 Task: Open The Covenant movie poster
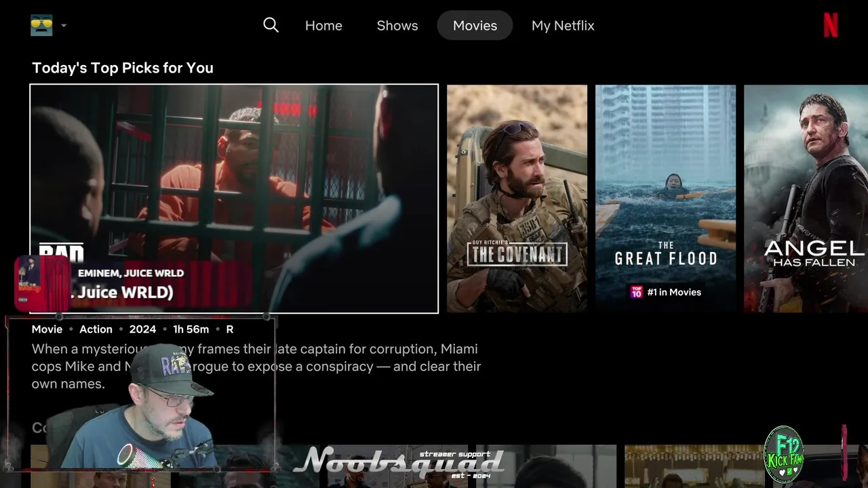[517, 199]
